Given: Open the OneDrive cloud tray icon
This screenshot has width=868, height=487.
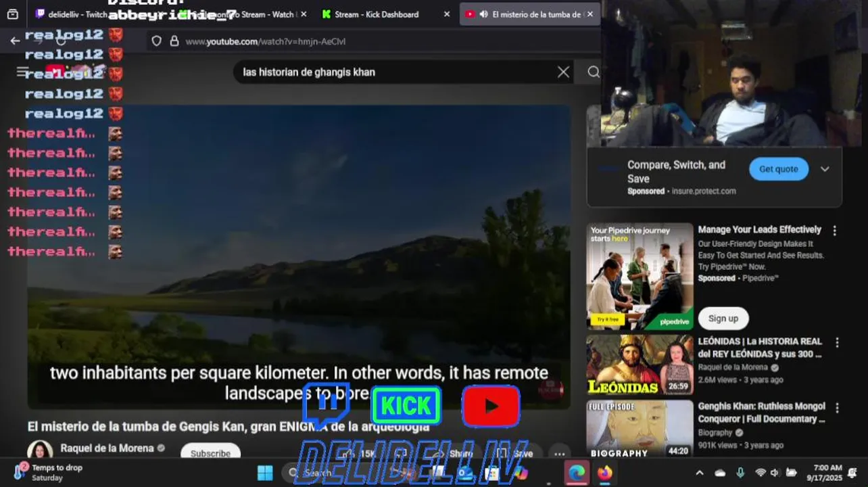Looking at the screenshot, I should click(x=720, y=473).
